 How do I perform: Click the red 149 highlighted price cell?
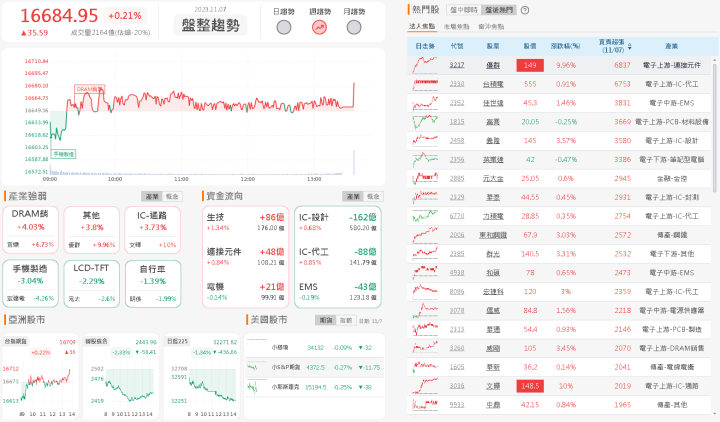(530, 65)
